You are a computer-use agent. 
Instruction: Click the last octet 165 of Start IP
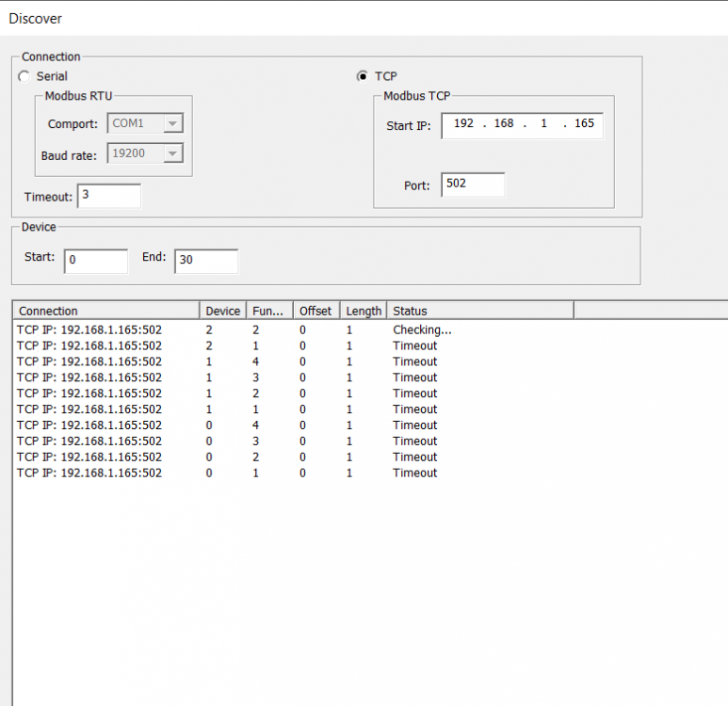[584, 124]
